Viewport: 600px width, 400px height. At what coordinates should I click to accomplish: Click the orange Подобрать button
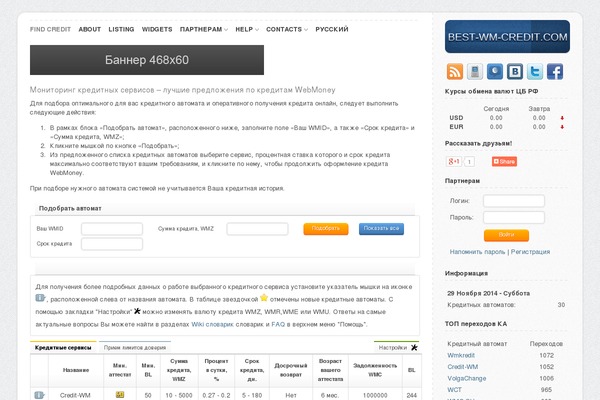click(326, 229)
